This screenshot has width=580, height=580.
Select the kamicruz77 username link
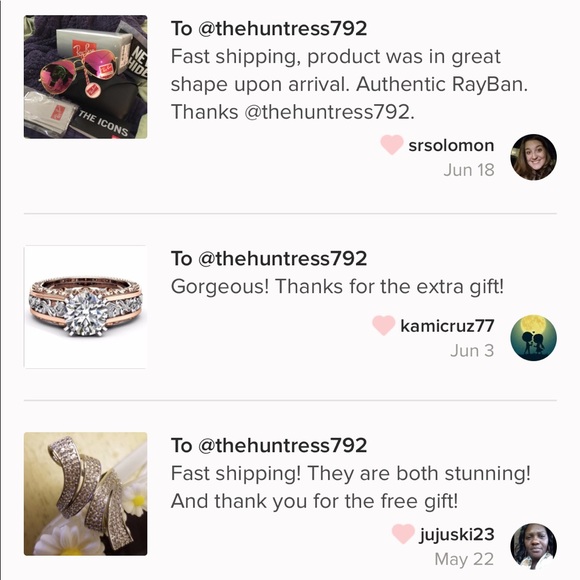pos(447,326)
